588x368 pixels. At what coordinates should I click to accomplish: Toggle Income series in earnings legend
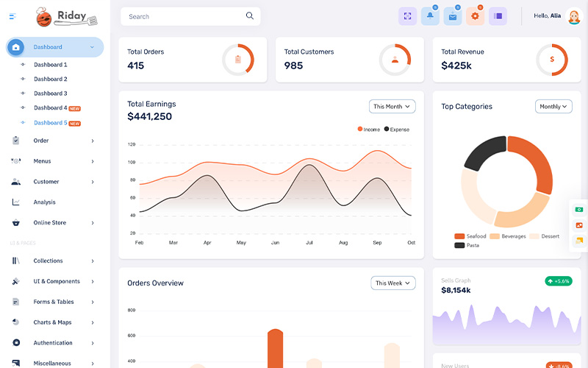click(369, 130)
